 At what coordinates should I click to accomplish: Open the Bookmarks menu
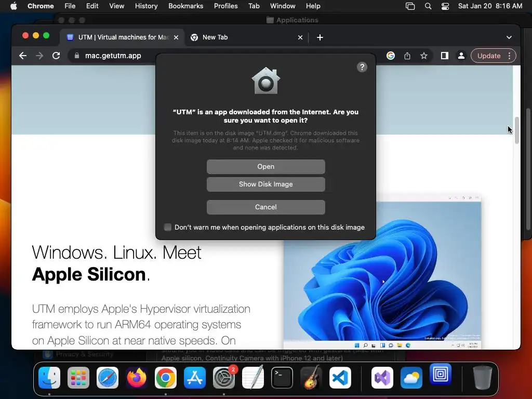(x=185, y=6)
